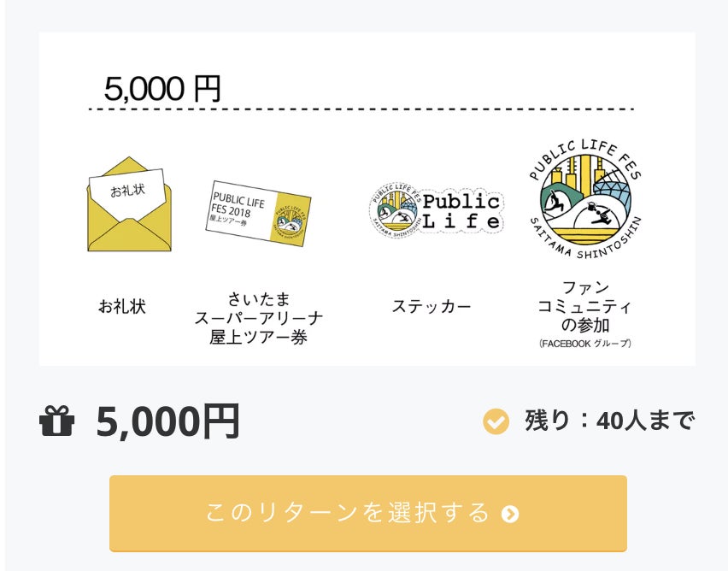Click the お礼状 paper inside the envelope
This screenshot has height=571, width=728.
click(128, 190)
